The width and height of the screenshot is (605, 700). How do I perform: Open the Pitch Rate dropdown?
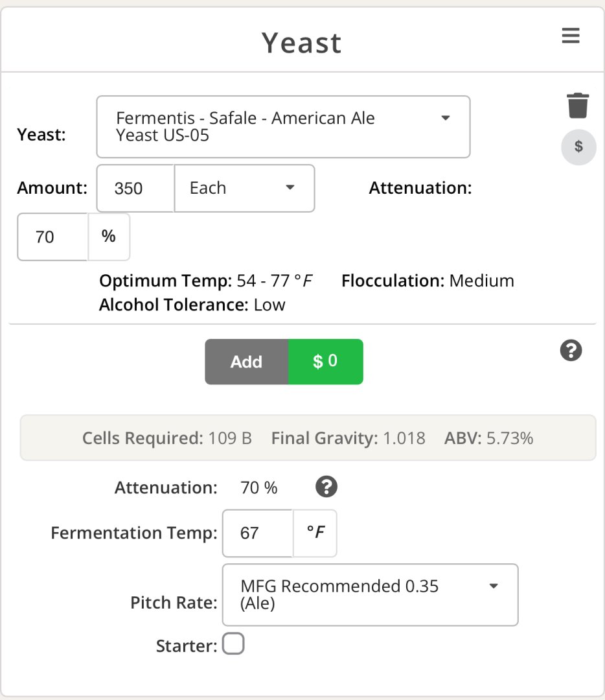[371, 594]
